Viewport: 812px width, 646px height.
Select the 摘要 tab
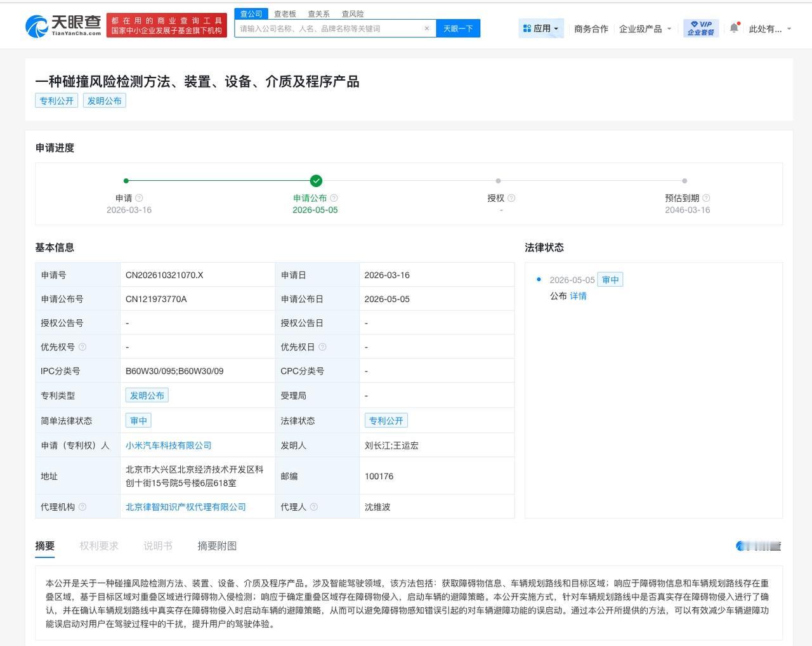point(45,546)
